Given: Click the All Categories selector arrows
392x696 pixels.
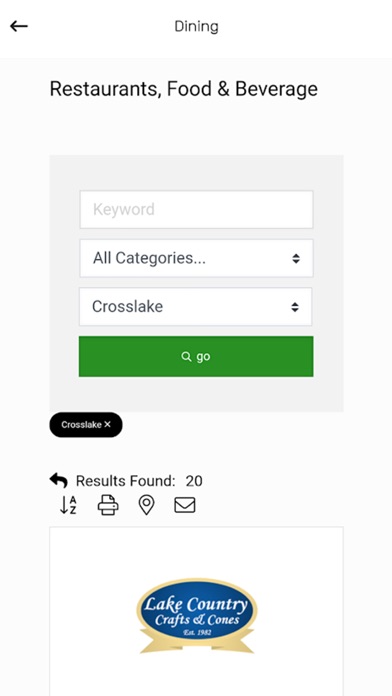Looking at the screenshot, I should click(x=296, y=258).
